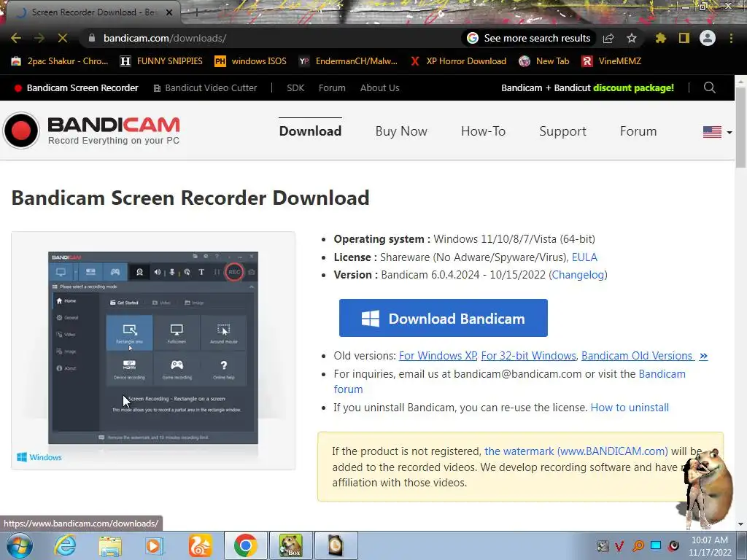Click the orange magnifier tray icon

(638, 545)
